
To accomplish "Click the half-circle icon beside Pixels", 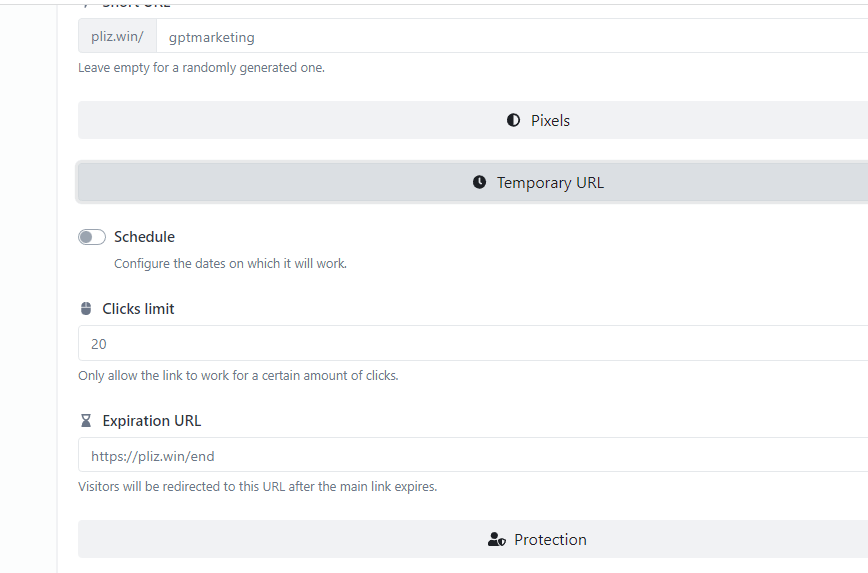I will 513,120.
